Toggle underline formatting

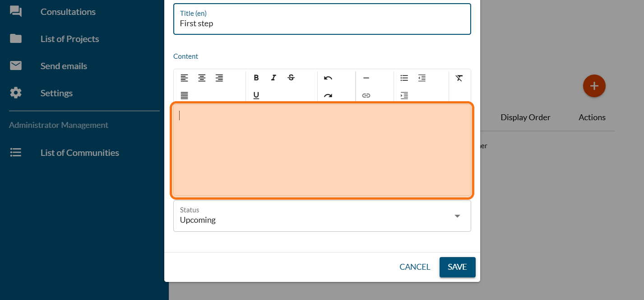[256, 95]
